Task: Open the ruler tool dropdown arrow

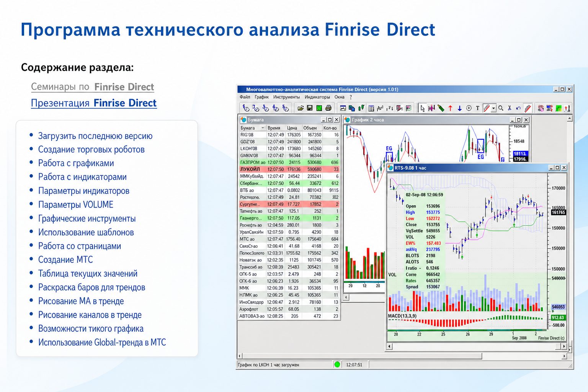Action: [493, 108]
